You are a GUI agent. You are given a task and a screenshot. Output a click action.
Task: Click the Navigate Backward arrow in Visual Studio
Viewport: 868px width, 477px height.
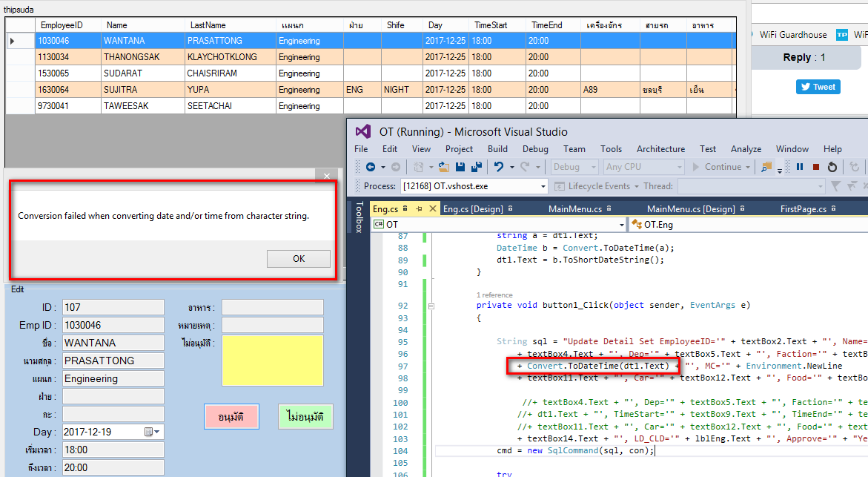pos(371,167)
